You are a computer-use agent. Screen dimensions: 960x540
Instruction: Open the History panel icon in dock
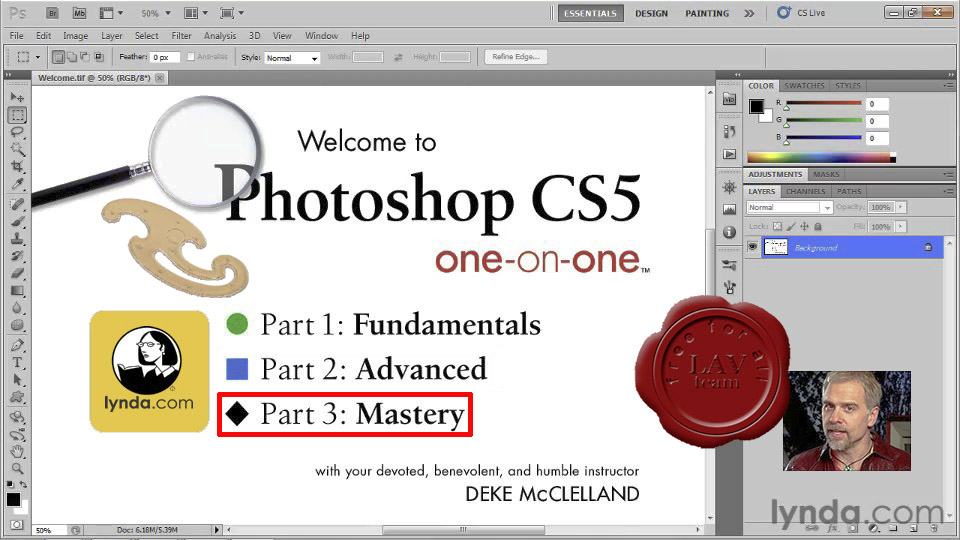(729, 131)
